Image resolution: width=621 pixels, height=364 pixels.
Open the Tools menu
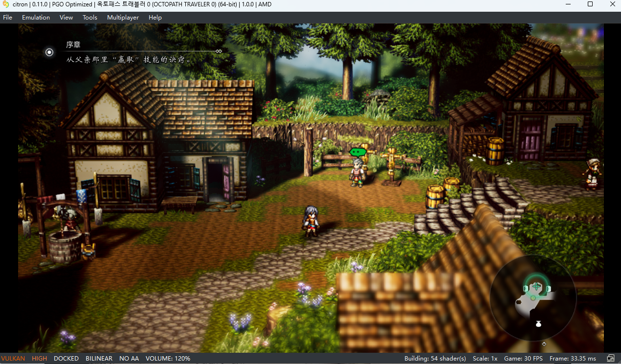pyautogui.click(x=90, y=18)
